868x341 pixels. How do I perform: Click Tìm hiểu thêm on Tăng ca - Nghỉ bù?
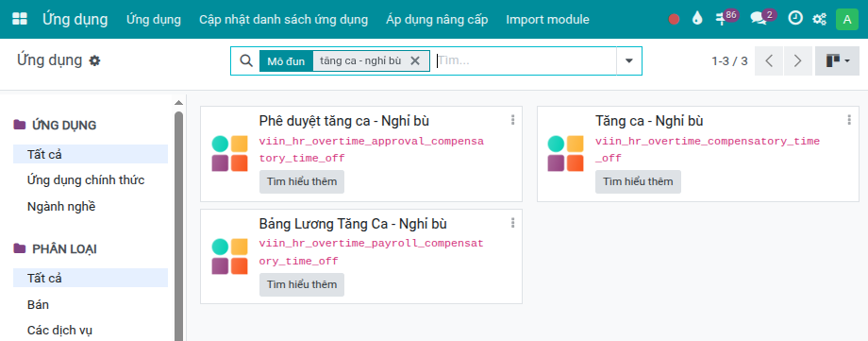tap(638, 182)
